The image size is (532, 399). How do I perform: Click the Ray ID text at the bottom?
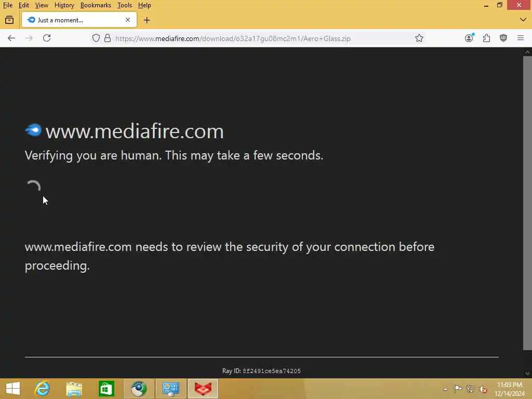tap(261, 371)
